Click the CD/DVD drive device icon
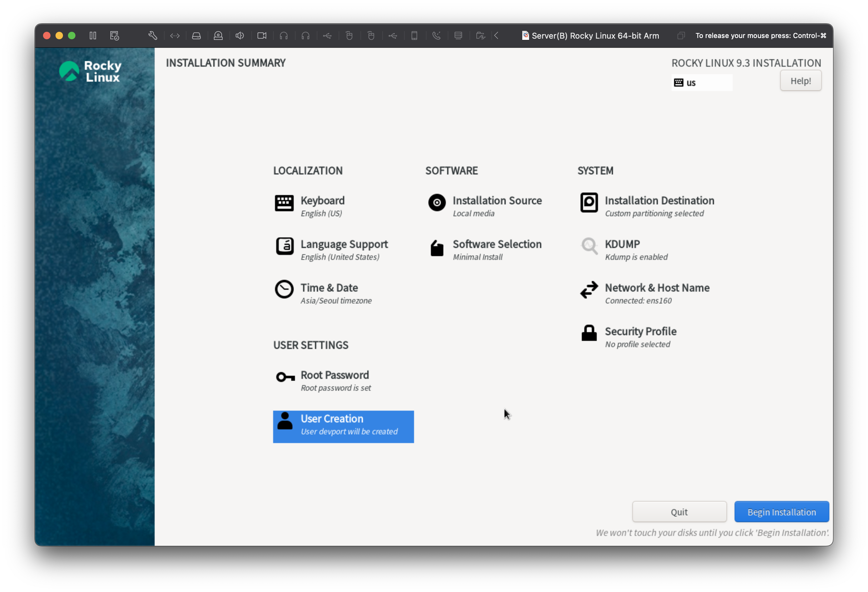 click(218, 36)
